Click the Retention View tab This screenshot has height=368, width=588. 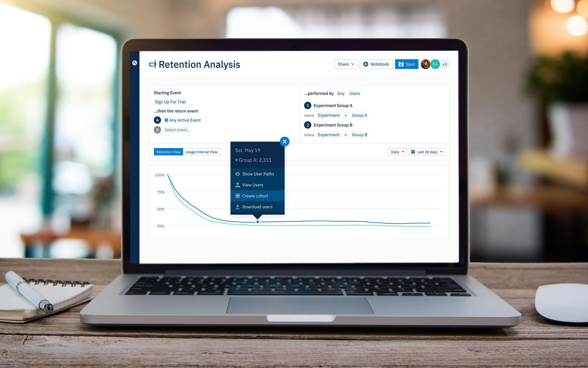pos(169,152)
